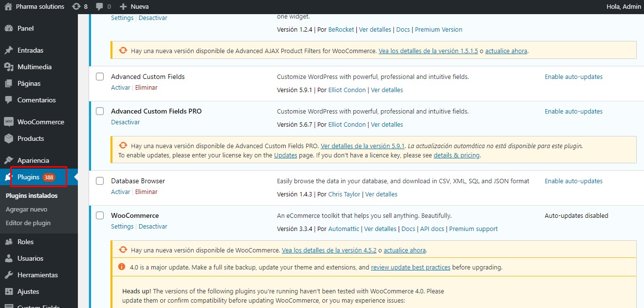
Task: Click the Products box icon
Action: click(x=8, y=138)
